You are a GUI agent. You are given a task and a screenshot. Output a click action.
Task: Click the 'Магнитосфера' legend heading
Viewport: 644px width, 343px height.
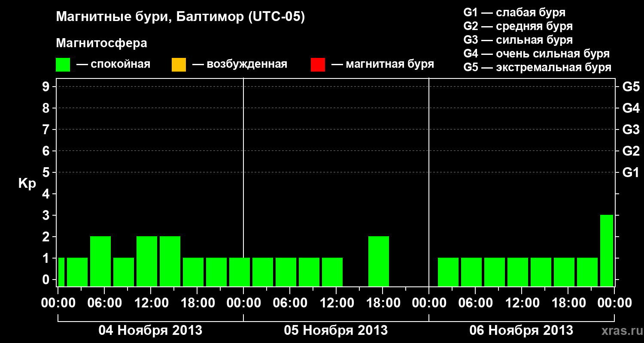[x=102, y=43]
